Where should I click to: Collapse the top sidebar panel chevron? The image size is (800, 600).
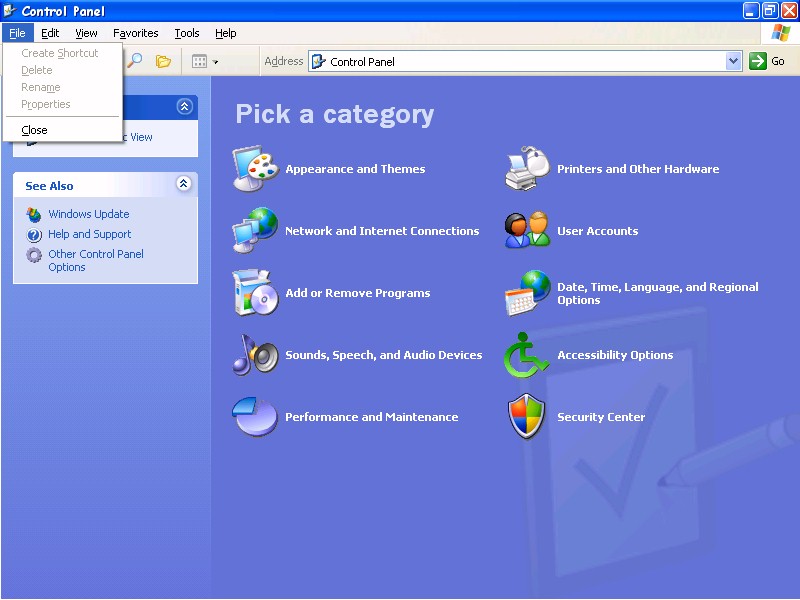(184, 106)
